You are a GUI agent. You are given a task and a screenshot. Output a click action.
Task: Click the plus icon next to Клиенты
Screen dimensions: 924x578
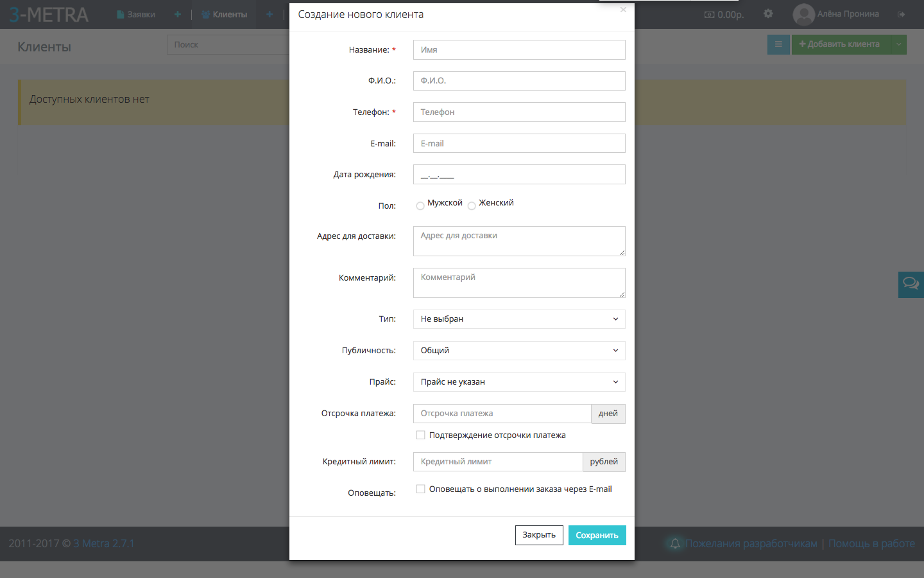(269, 14)
